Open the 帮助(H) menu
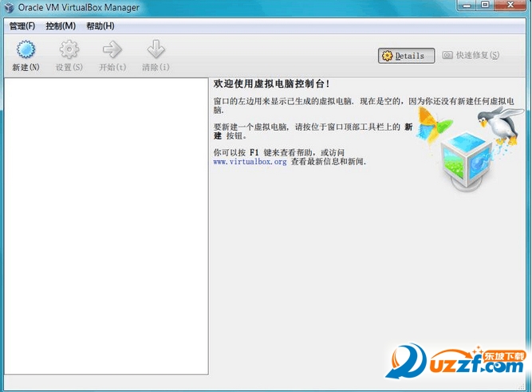Viewport: 532px width, 392px height. pos(100,26)
